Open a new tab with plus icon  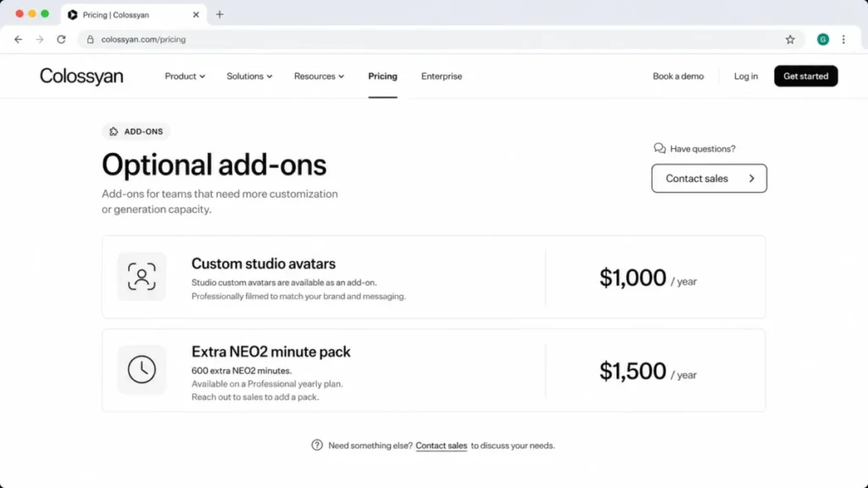pyautogui.click(x=220, y=14)
